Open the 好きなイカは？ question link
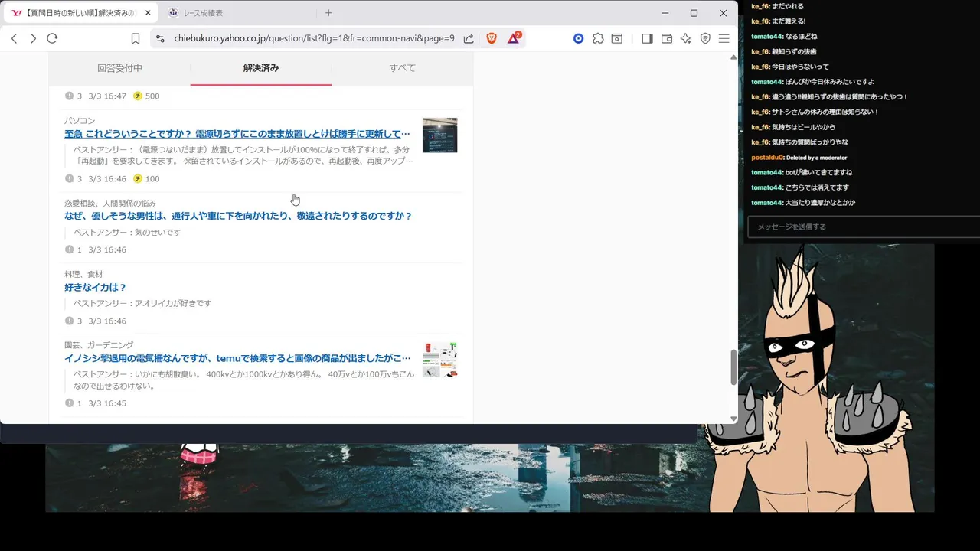This screenshot has height=551, width=980. tap(95, 288)
